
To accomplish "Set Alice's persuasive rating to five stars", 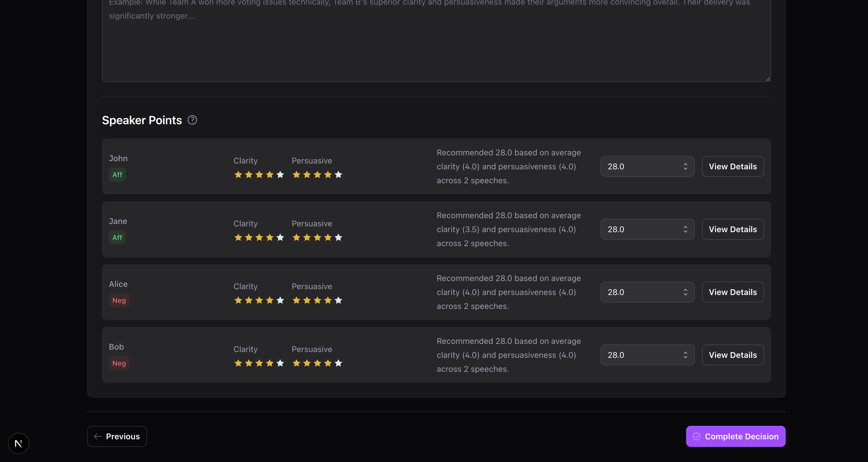I will [x=338, y=300].
